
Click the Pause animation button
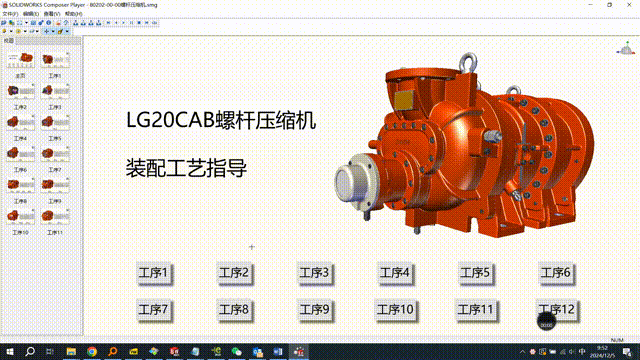(131, 22)
